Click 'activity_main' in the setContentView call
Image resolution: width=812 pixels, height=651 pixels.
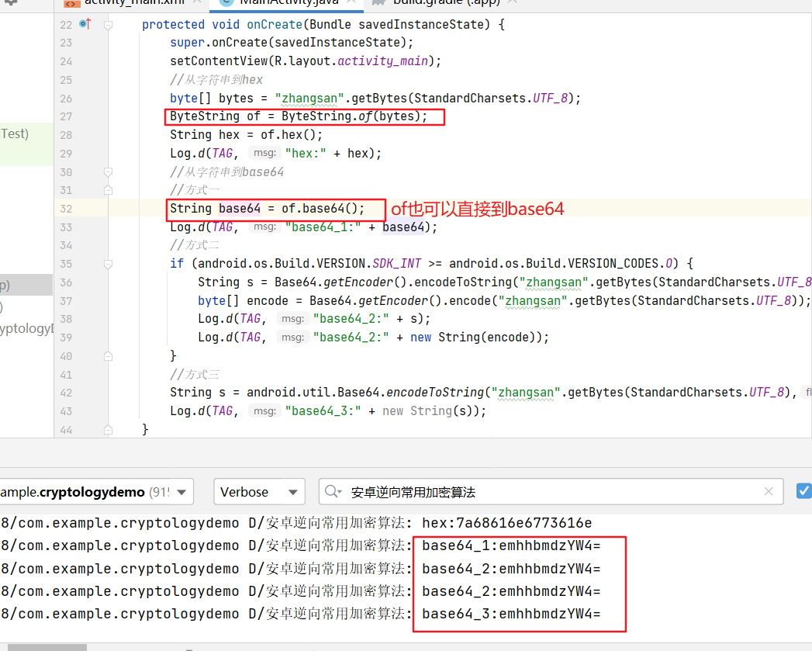tap(382, 61)
